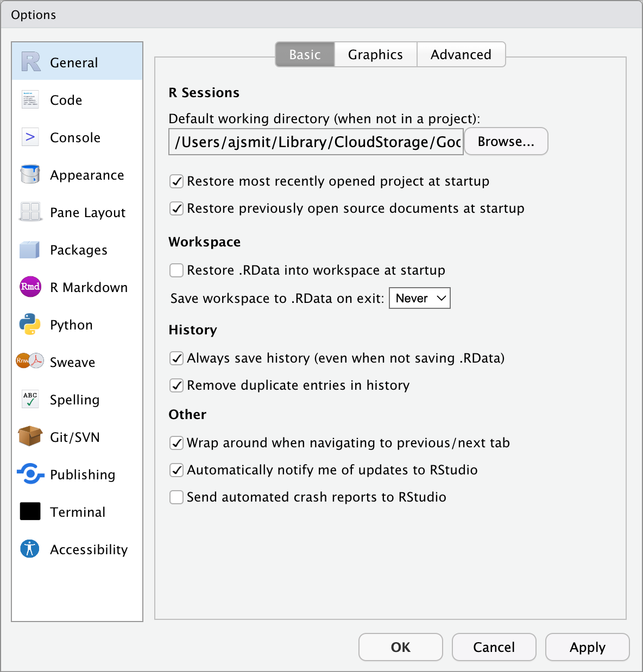Open the Packages options label
This screenshot has height=672, width=643.
click(x=79, y=250)
